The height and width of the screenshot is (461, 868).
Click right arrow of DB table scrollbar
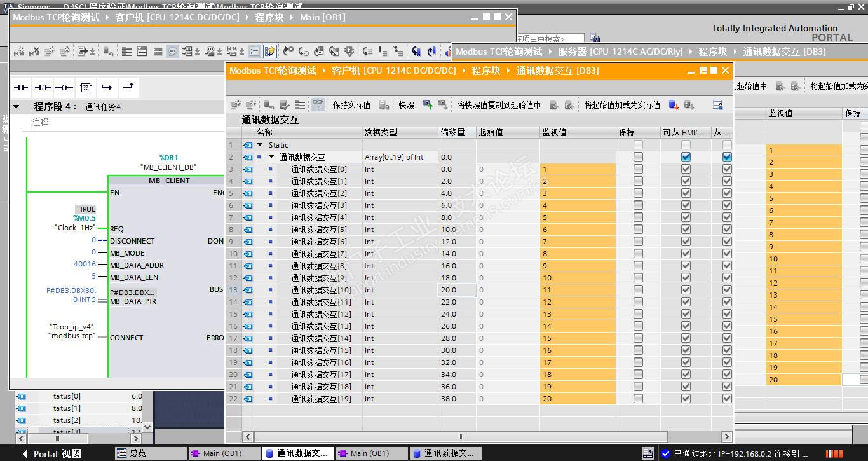(x=727, y=437)
